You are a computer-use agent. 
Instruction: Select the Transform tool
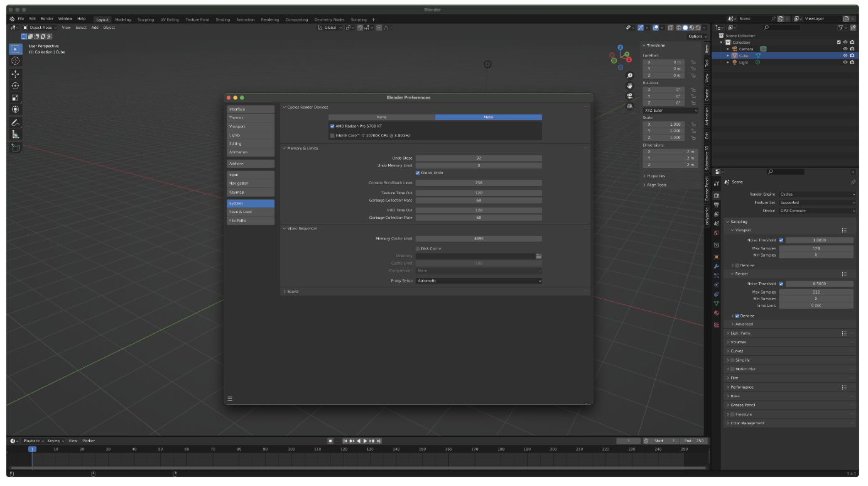(16, 109)
